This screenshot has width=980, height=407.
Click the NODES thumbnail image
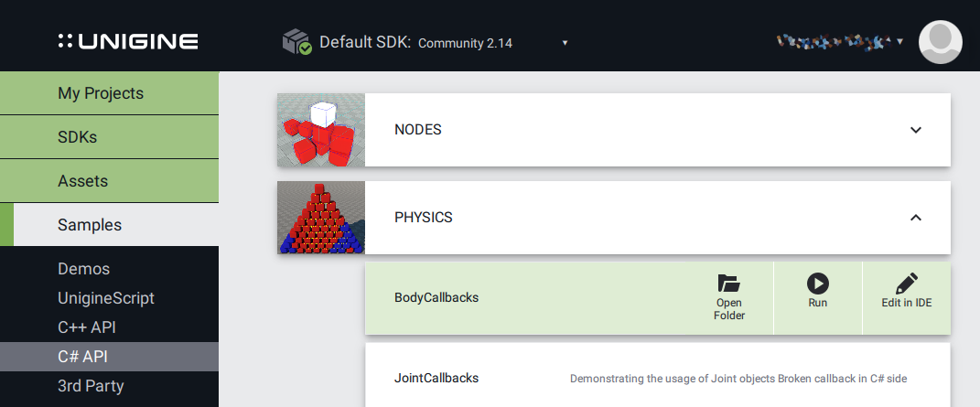point(320,130)
